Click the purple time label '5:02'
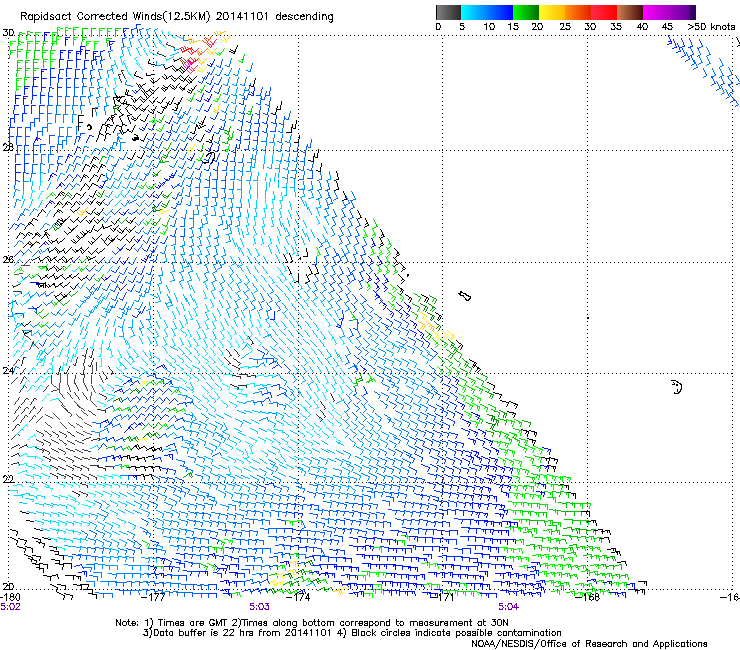Viewport: 740px width, 650px height. (x=10, y=607)
